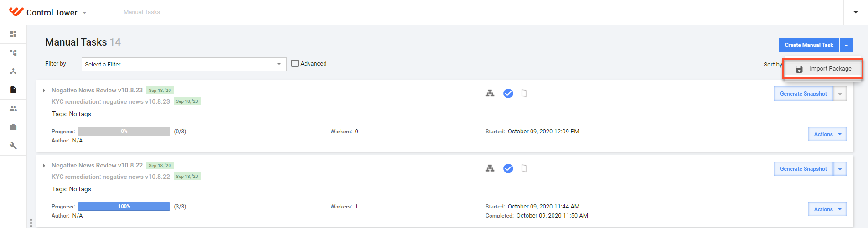The height and width of the screenshot is (228, 868).
Task: Expand Negative News Review v10.8.23 row
Action: (x=44, y=91)
